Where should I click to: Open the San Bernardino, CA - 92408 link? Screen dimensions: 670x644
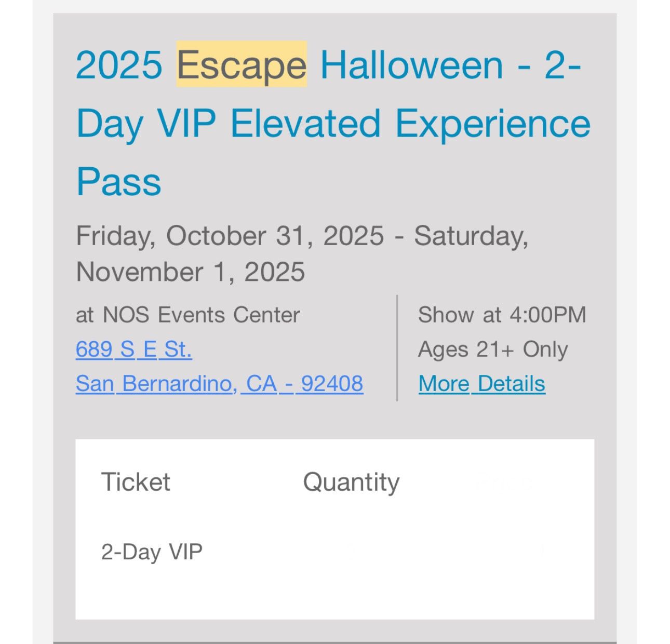220,384
